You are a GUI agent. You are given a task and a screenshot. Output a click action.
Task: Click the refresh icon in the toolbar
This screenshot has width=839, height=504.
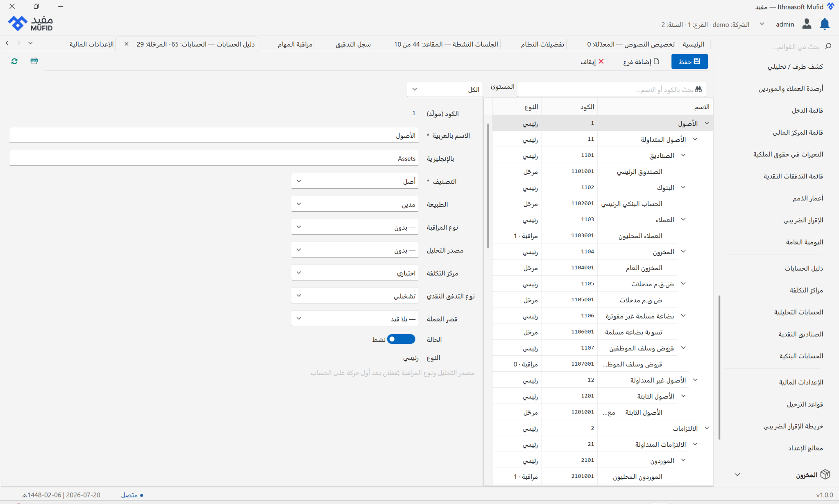click(x=14, y=61)
